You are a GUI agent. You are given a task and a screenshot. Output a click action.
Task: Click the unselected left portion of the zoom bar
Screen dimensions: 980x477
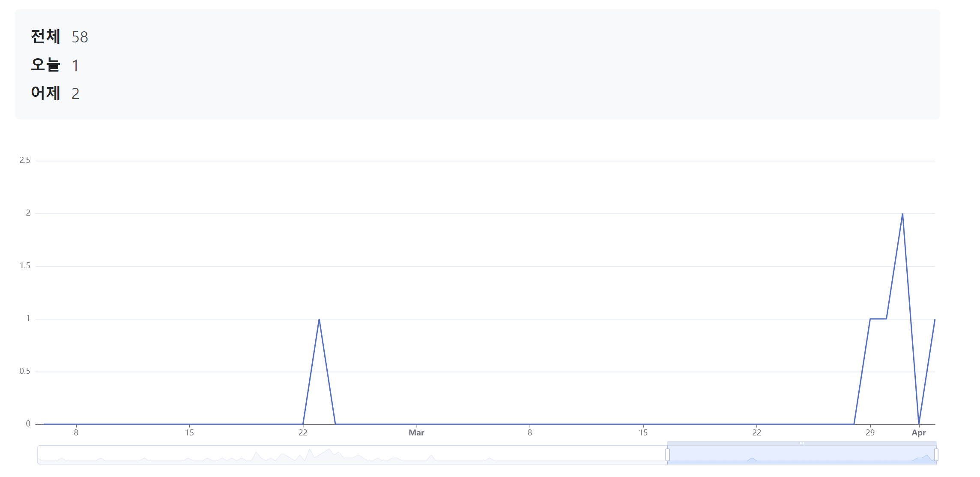click(x=352, y=455)
